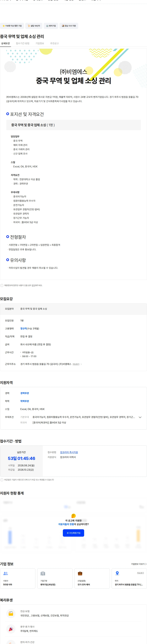147x644 pixels.
Task: Click the 사원수 50명 이하 card
Action: click(x=18, y=578)
